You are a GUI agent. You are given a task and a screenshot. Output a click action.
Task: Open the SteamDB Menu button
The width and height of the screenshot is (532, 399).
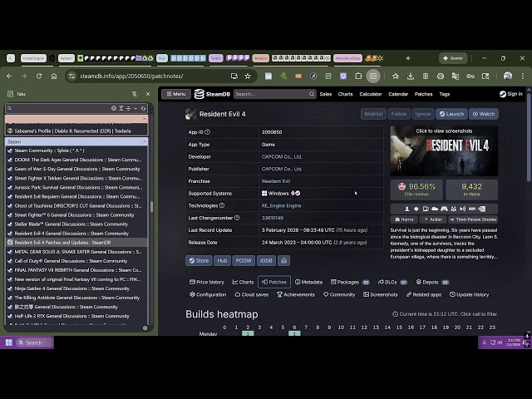coord(176,94)
